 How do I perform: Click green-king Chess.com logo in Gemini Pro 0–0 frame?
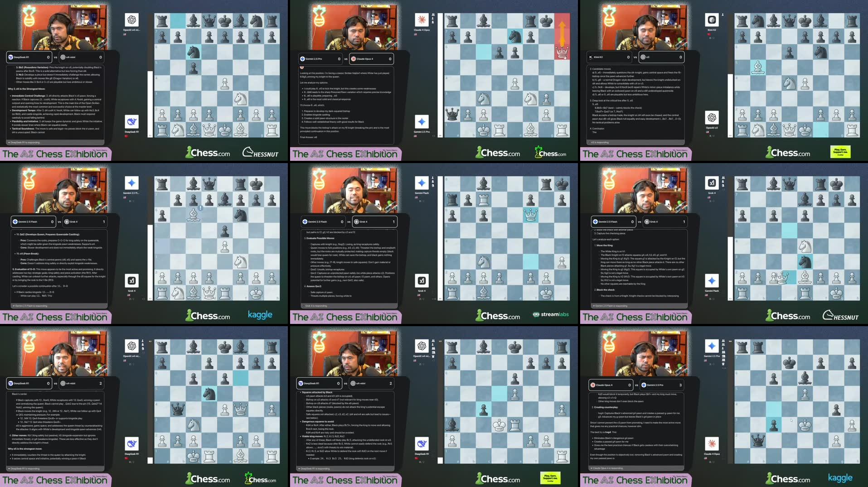point(550,153)
